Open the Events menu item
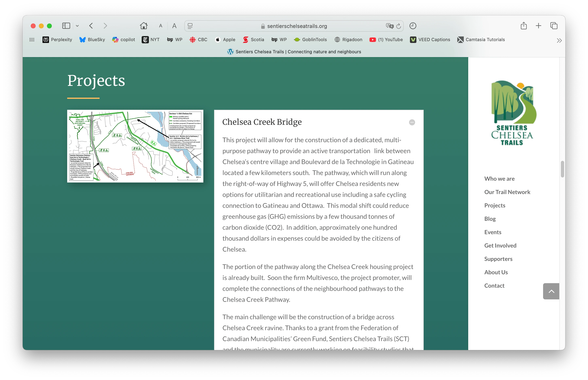The width and height of the screenshot is (588, 380). click(x=493, y=232)
